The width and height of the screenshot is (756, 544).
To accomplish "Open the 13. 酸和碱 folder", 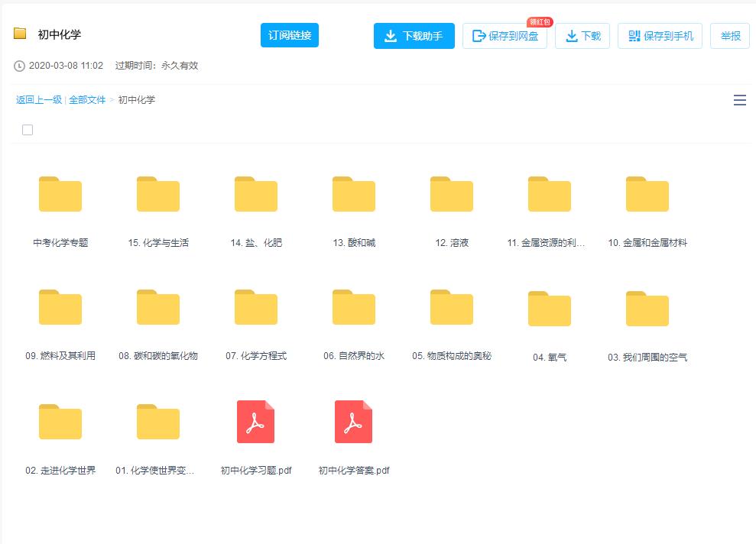I will click(x=353, y=194).
